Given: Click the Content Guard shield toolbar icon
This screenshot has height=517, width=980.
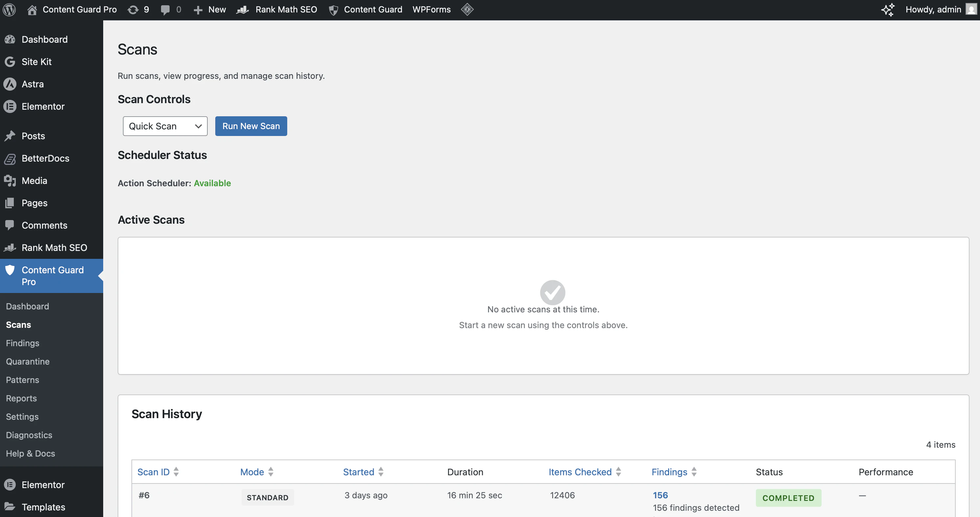Looking at the screenshot, I should click(334, 10).
